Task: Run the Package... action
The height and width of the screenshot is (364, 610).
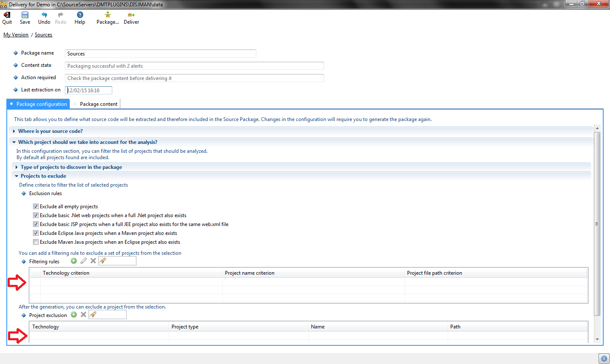Action: point(108,15)
